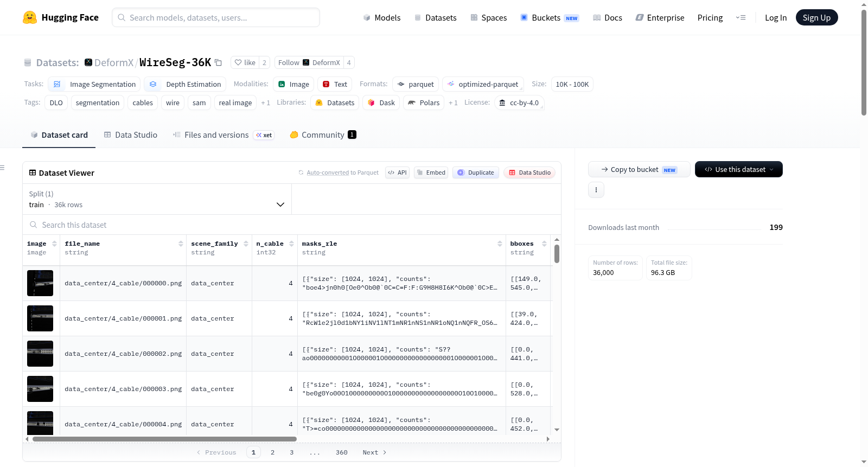Viewport: 868px width, 467px height.
Task: Expand the Split train dropdown
Action: point(157,199)
